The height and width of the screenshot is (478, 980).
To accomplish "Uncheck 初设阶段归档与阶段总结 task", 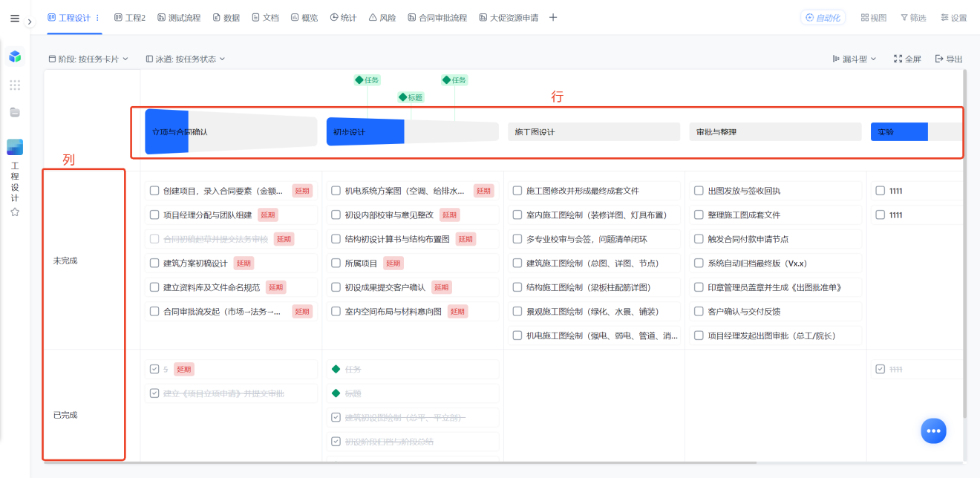I will point(336,442).
